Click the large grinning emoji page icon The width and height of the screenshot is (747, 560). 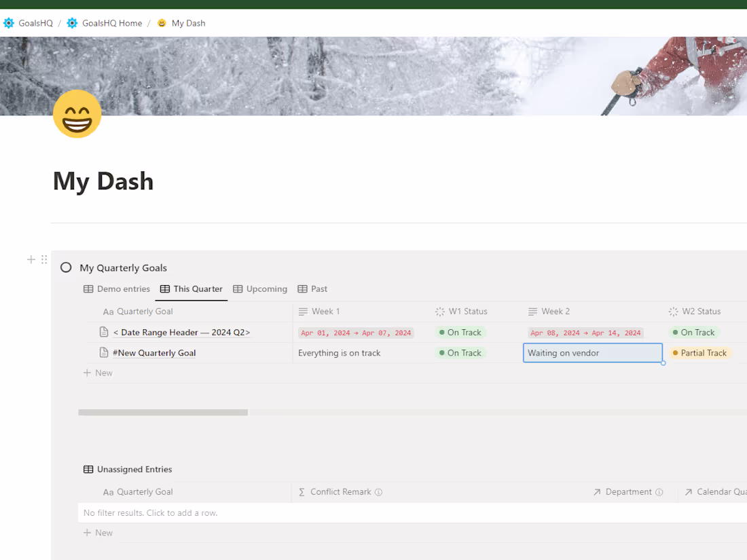[x=77, y=114]
